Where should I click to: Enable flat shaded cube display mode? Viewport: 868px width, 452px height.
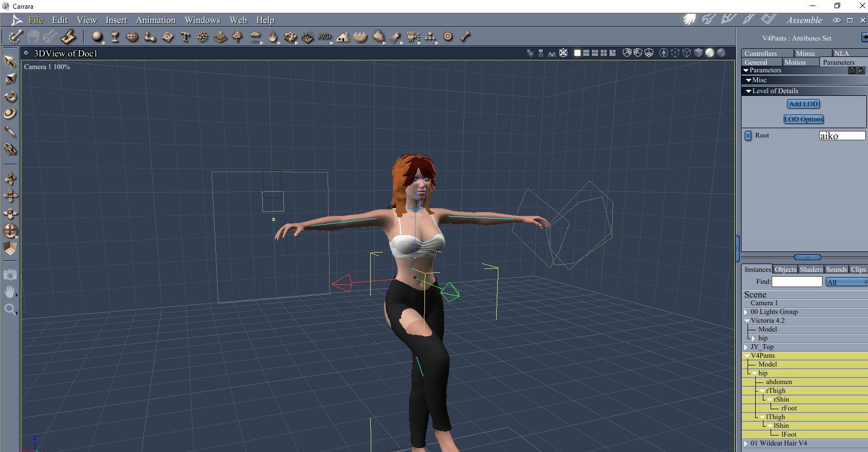698,53
